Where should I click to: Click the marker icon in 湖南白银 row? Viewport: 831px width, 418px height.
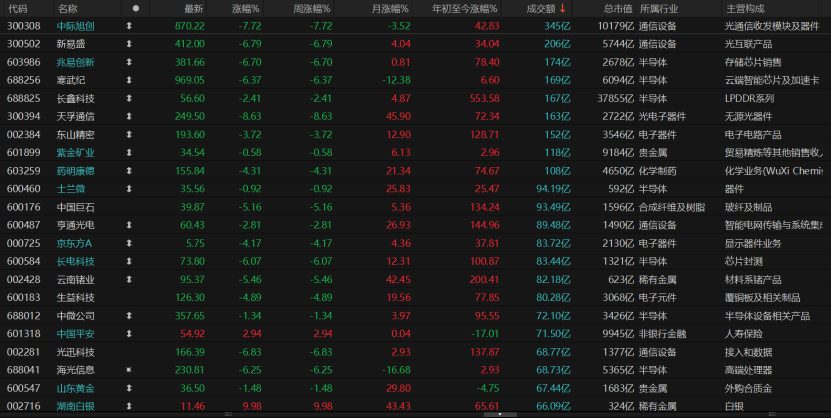[x=129, y=406]
